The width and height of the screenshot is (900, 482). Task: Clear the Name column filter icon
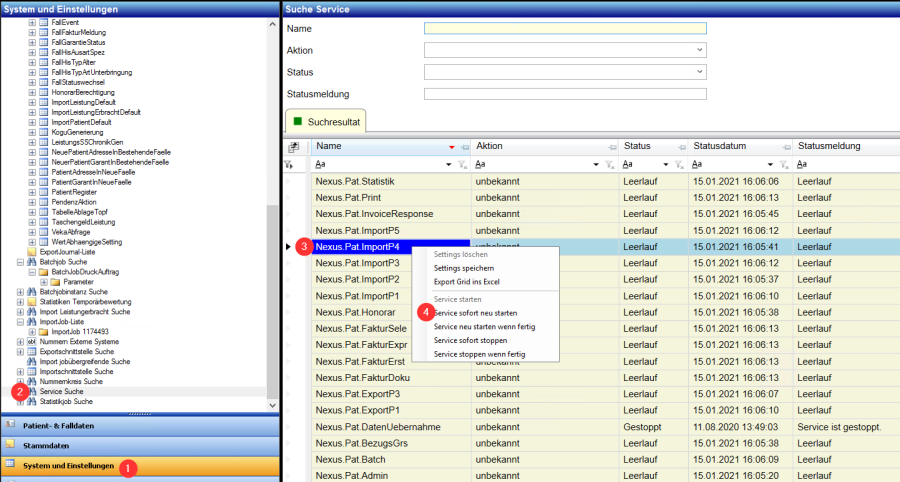point(462,164)
